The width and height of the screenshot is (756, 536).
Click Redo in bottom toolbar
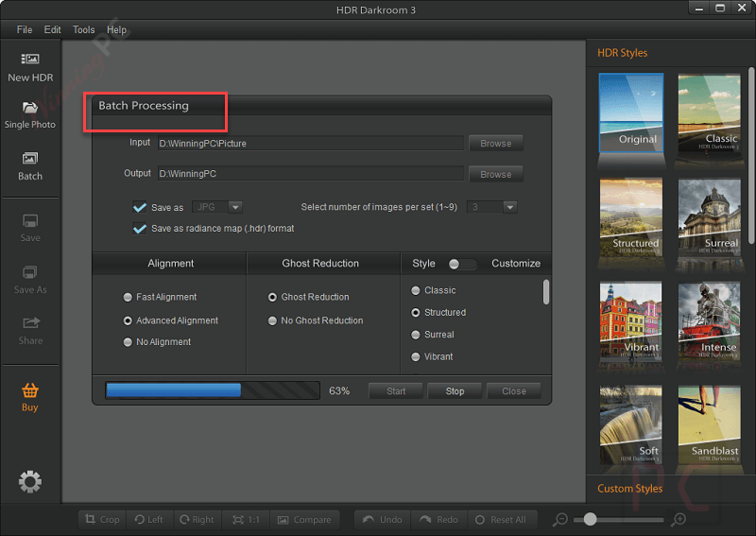point(438,520)
